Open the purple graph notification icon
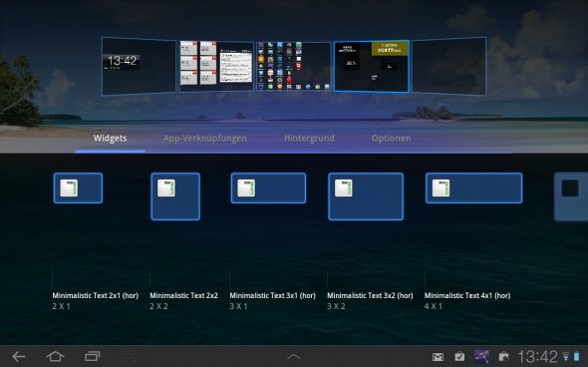This screenshot has width=588, height=367. (481, 356)
